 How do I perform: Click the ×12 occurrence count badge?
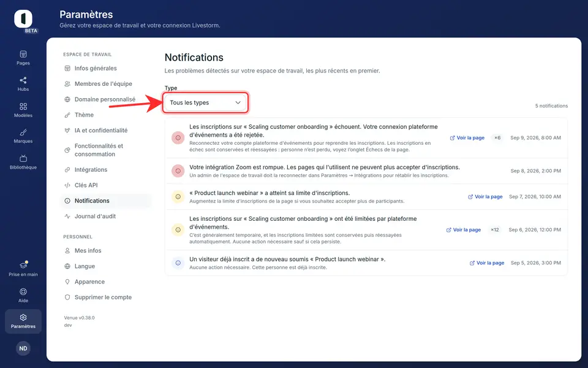point(495,230)
